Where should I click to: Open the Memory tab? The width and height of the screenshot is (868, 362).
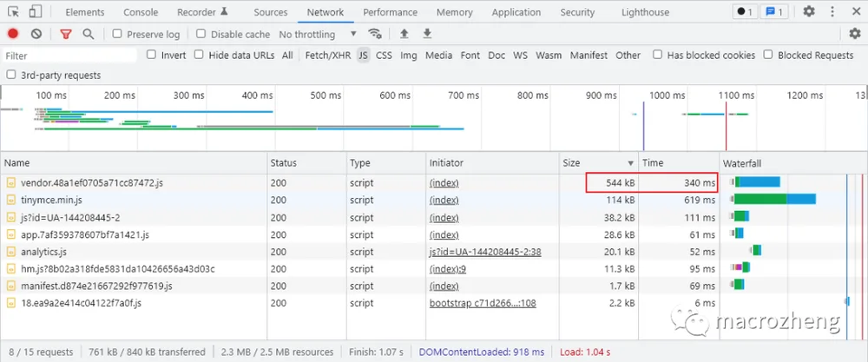click(455, 12)
